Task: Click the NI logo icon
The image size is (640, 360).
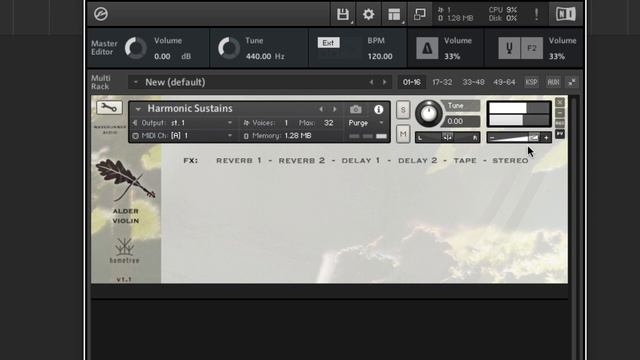Action: 566,14
